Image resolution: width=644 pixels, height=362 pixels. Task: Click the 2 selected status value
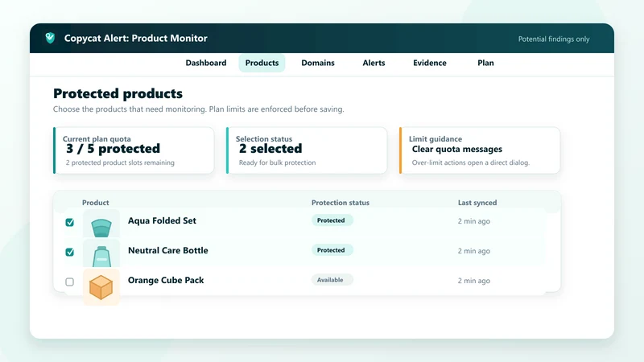270,149
